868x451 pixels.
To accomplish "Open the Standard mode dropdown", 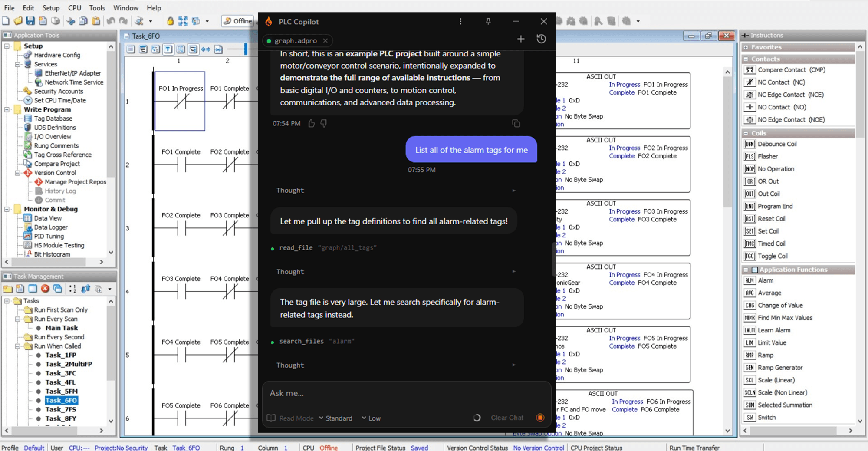I will 336,418.
